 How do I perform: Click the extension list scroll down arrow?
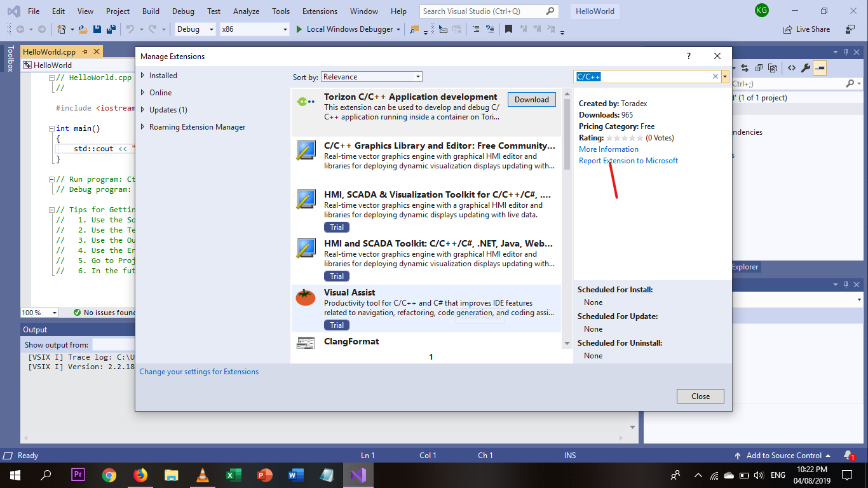567,343
